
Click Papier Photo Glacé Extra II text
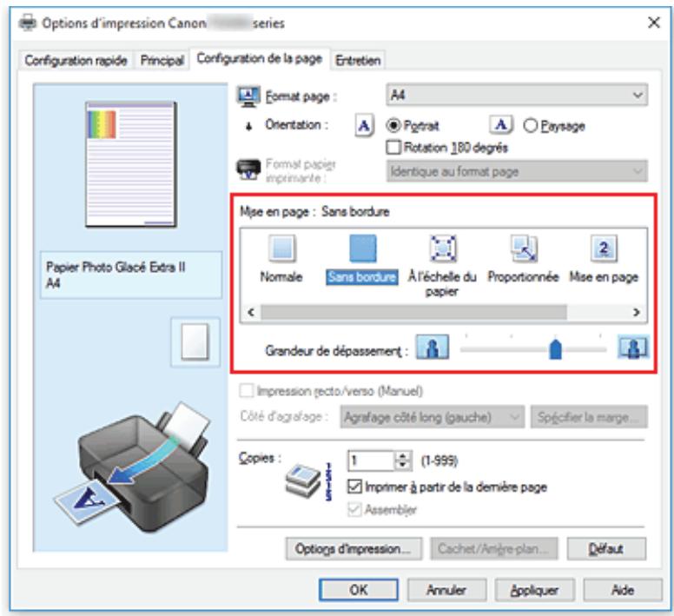[116, 267]
